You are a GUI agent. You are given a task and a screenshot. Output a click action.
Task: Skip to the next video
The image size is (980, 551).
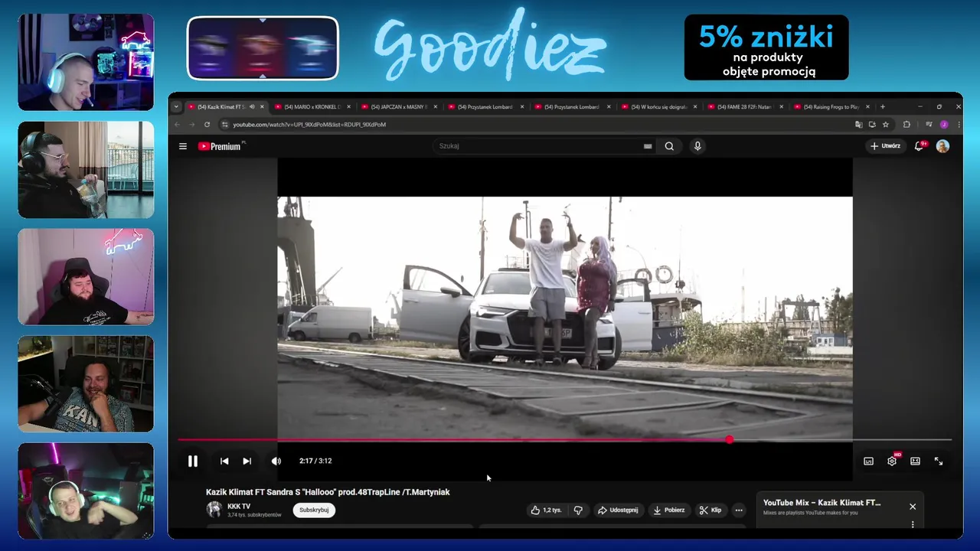[x=247, y=461]
